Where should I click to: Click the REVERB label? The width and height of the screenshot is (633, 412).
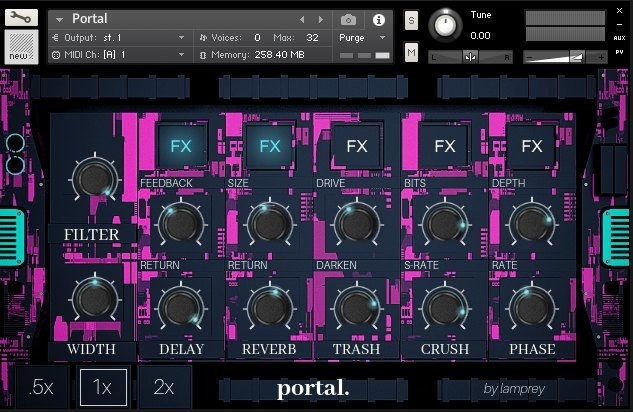pos(269,349)
